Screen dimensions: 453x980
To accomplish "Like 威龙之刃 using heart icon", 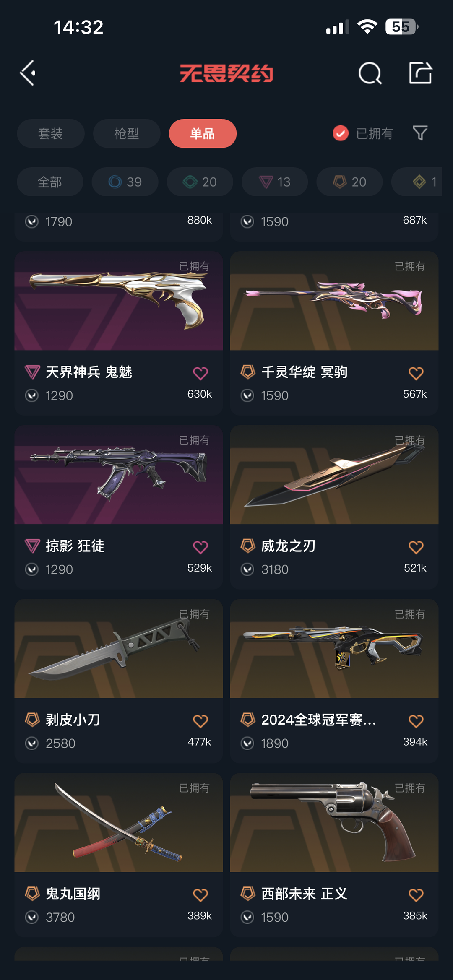I will pyautogui.click(x=416, y=547).
